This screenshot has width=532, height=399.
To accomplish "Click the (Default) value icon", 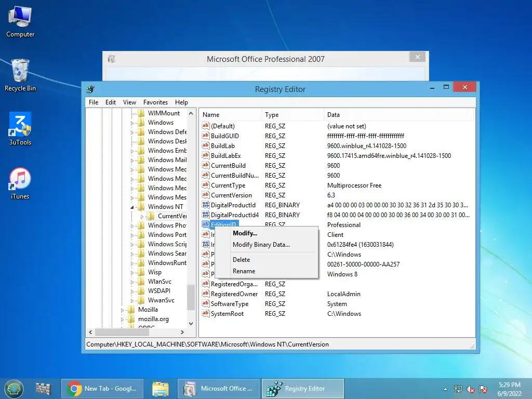I will [206, 126].
